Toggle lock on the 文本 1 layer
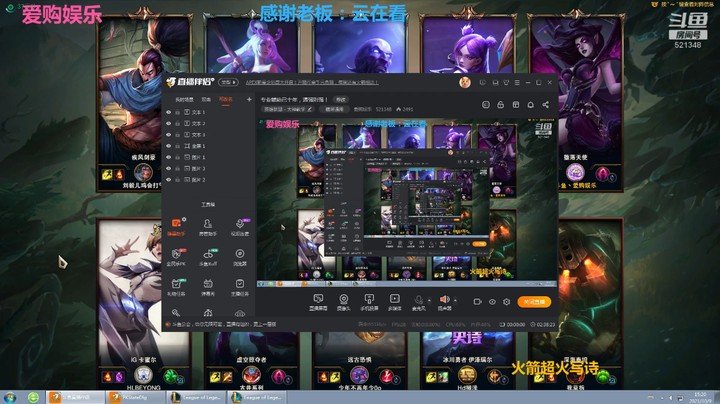This screenshot has width=720, height=404. coord(177,112)
